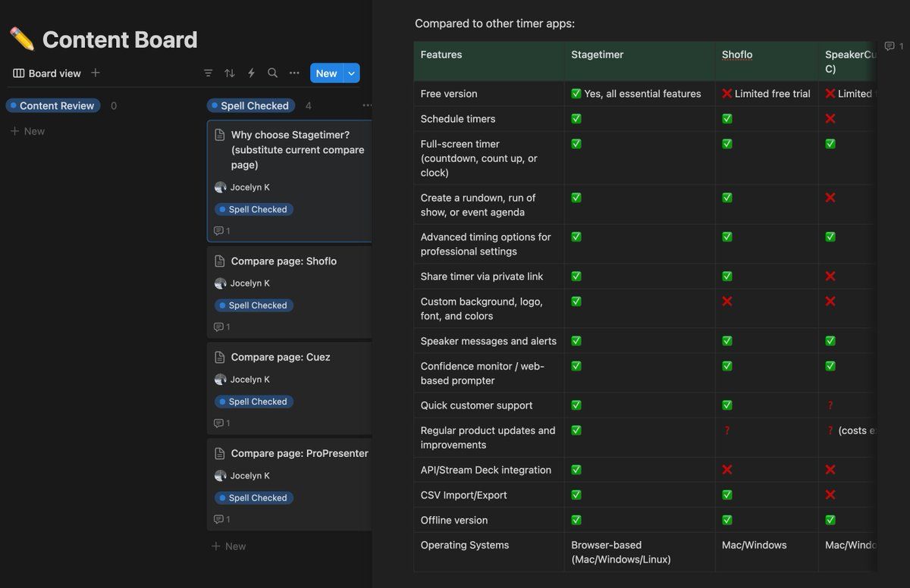Click Shoflo red cross for Custom background row
Viewport: 910px width, 588px height.
tap(727, 302)
